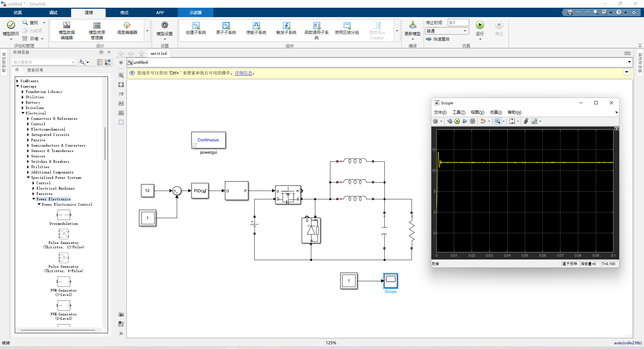This screenshot has height=349, width=644.
Task: Collapse Simscape library tree node
Action: 17,86
